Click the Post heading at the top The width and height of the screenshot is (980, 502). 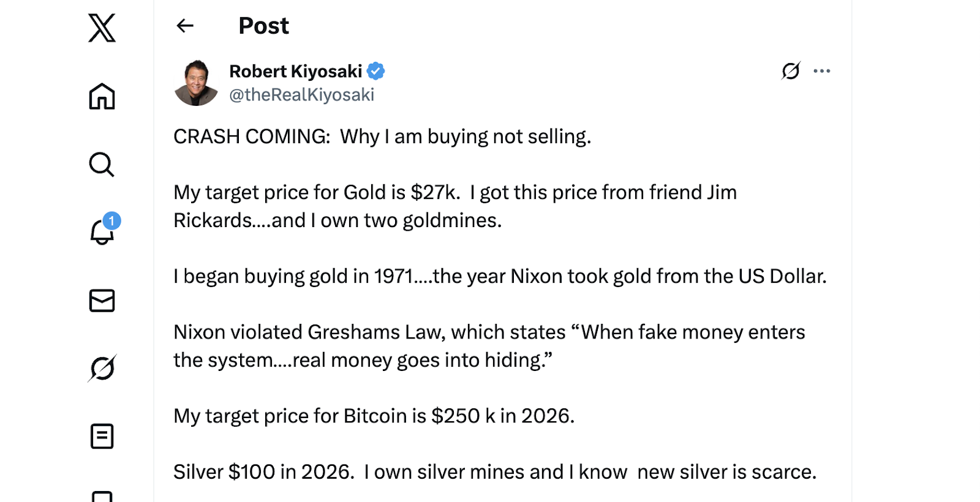(x=263, y=26)
